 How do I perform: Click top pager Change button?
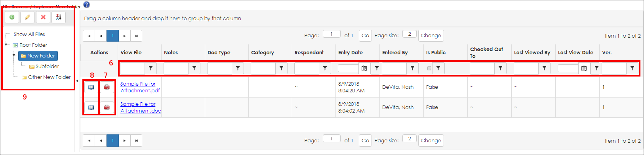pyautogui.click(x=431, y=36)
